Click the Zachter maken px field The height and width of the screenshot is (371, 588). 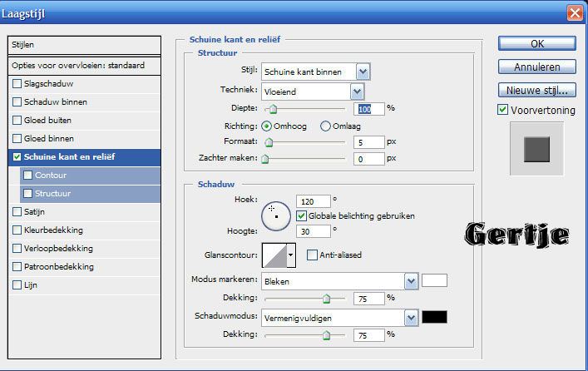coord(369,159)
